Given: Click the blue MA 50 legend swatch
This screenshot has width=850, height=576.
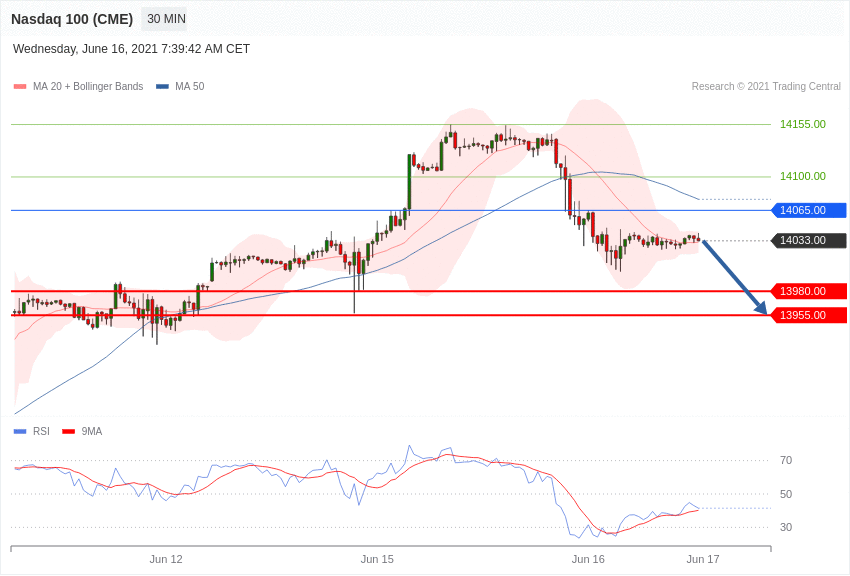Looking at the screenshot, I should 162,87.
